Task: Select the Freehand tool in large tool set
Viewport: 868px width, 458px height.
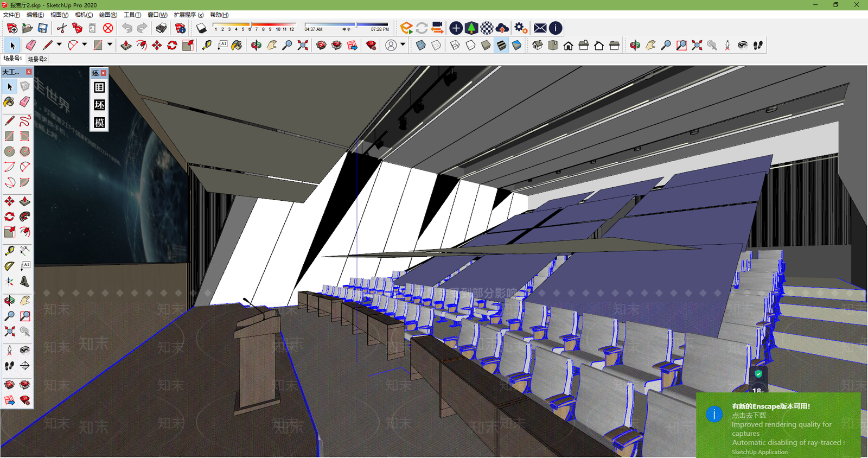Action: coord(25,120)
